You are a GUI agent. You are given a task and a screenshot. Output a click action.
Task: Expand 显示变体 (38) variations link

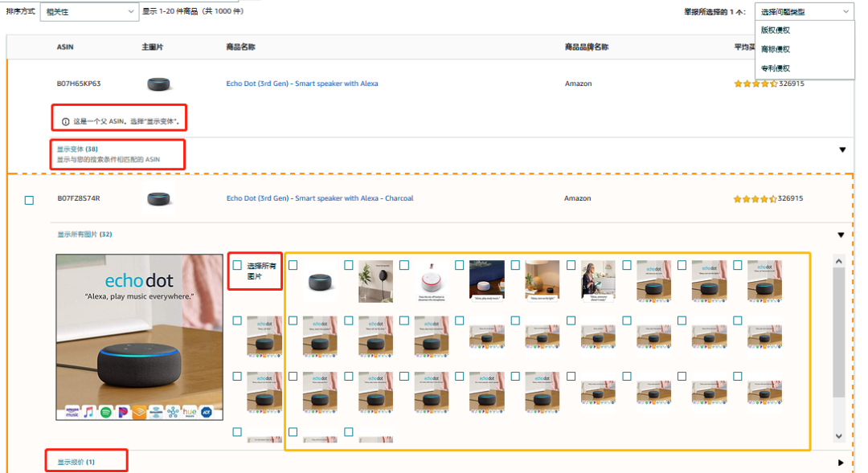pos(77,149)
